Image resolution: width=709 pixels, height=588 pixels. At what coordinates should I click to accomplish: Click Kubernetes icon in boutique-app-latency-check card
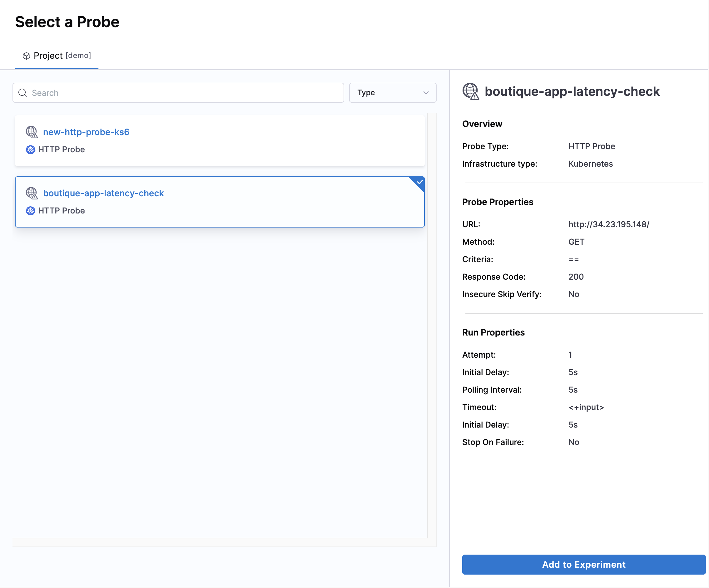point(30,211)
